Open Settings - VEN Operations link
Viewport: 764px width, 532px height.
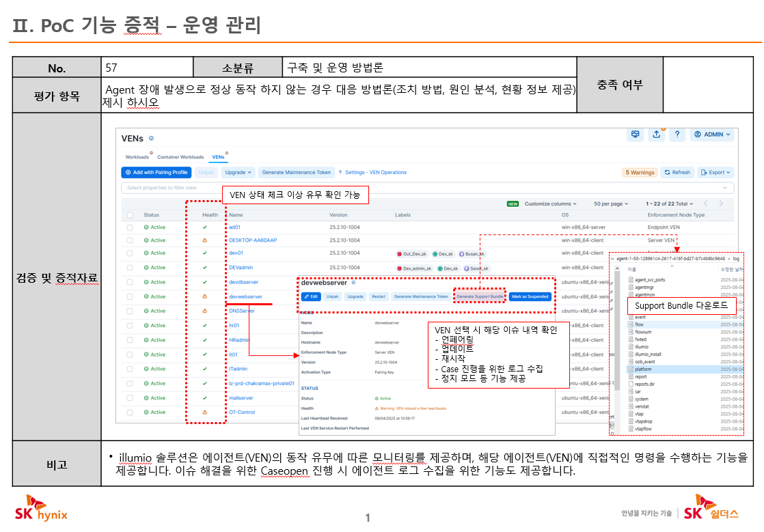pos(376,172)
